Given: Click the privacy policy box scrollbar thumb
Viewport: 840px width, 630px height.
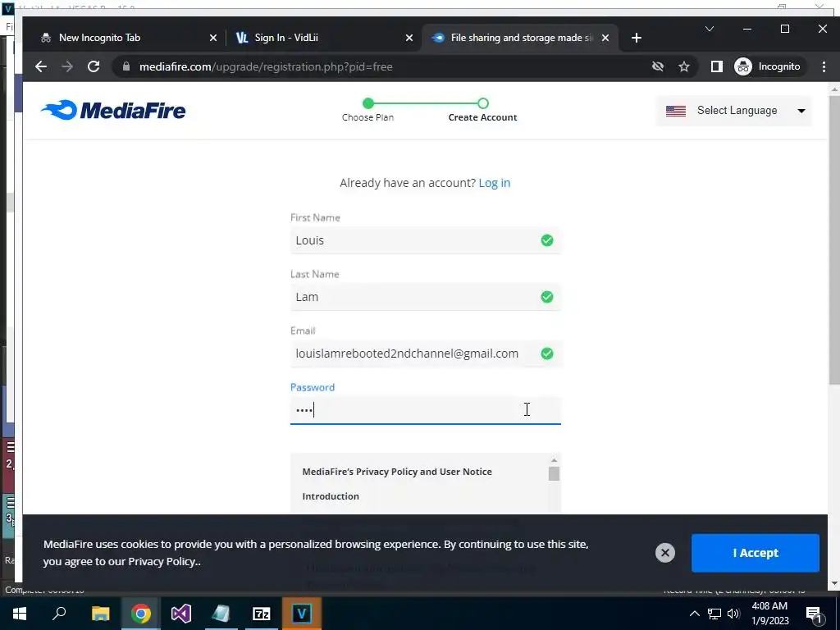Looking at the screenshot, I should pyautogui.click(x=554, y=473).
